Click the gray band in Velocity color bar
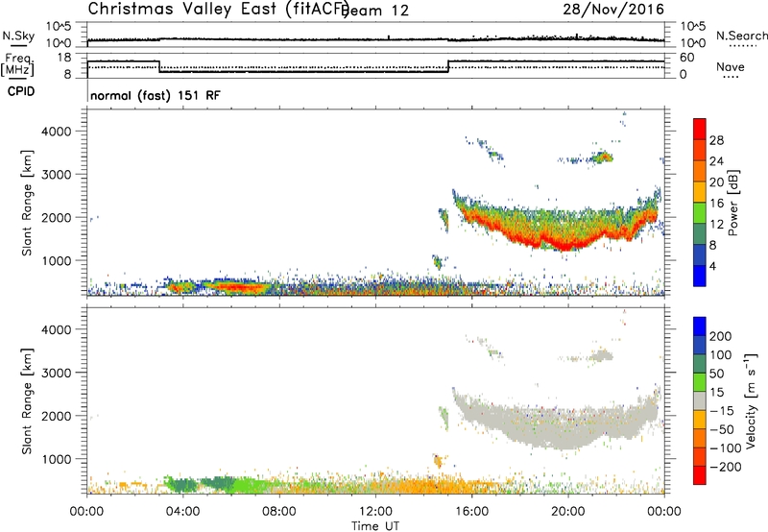This screenshot has width=768, height=532. 700,400
